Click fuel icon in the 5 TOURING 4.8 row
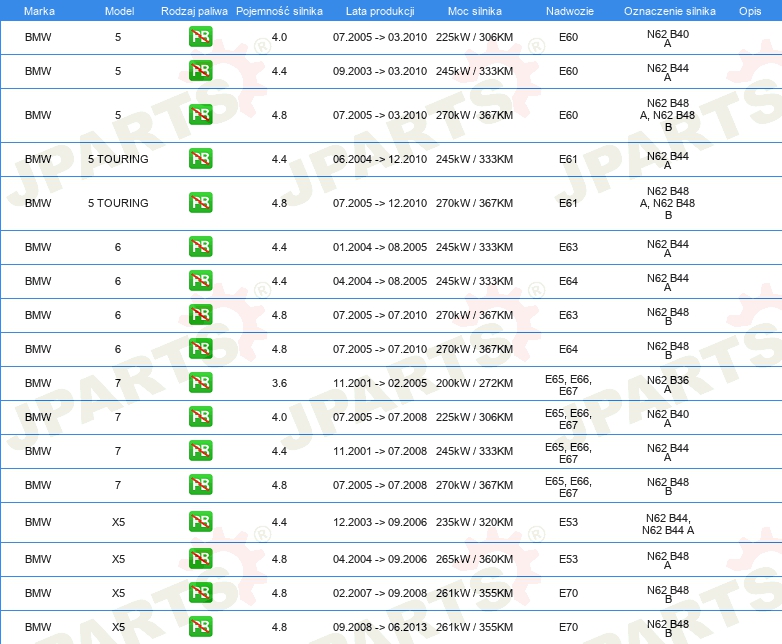This screenshot has width=782, height=644. pos(200,203)
